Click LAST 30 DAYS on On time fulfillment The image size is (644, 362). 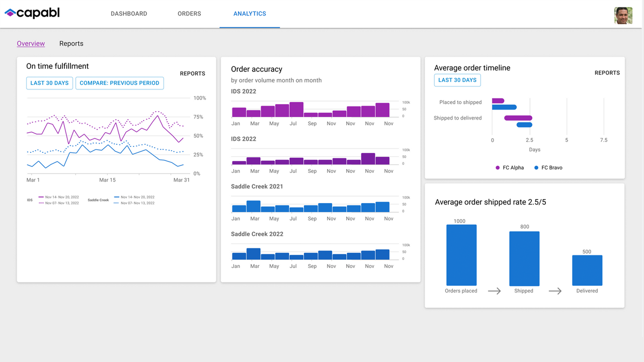pyautogui.click(x=49, y=83)
